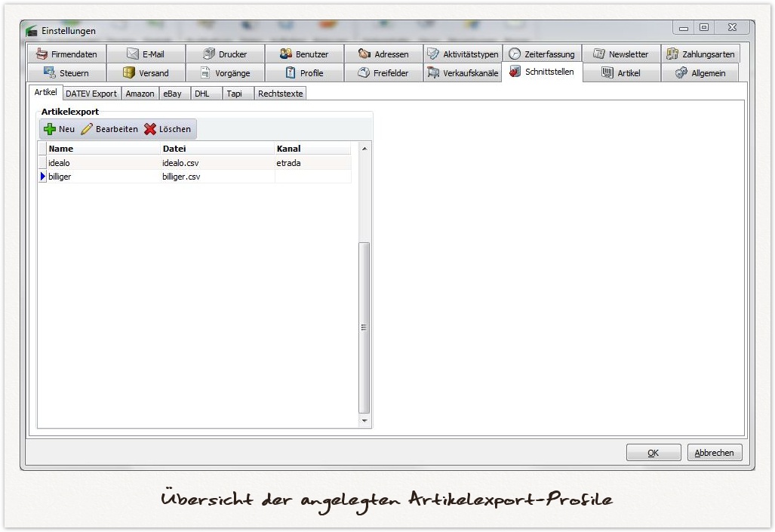Switch to the Zeiterfassung tab
Screen dimensions: 775x532
pyautogui.click(x=541, y=54)
